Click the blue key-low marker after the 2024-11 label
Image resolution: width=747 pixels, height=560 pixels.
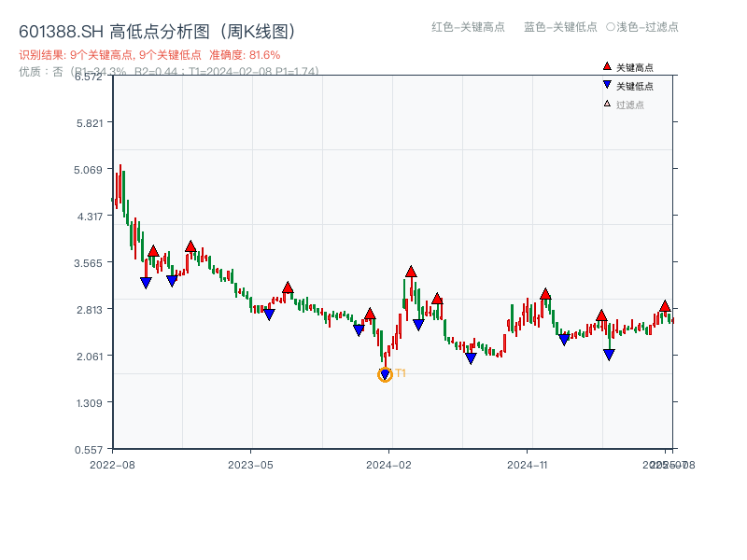click(x=562, y=341)
